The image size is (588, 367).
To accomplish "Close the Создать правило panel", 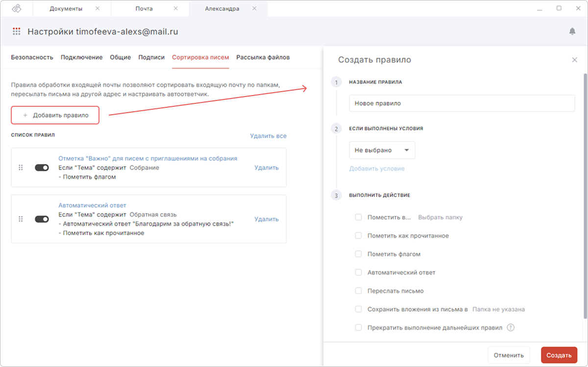I will click(575, 60).
